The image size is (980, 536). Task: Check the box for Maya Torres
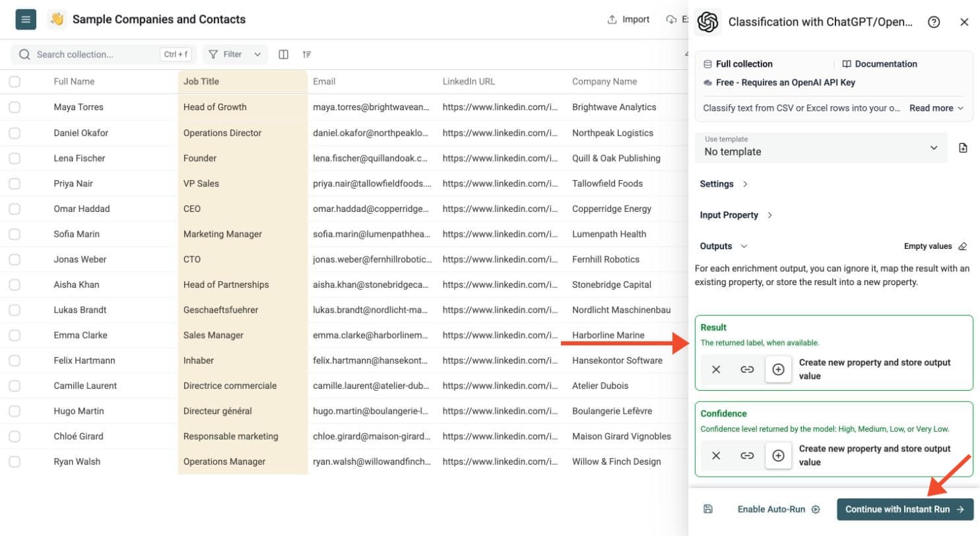[15, 107]
